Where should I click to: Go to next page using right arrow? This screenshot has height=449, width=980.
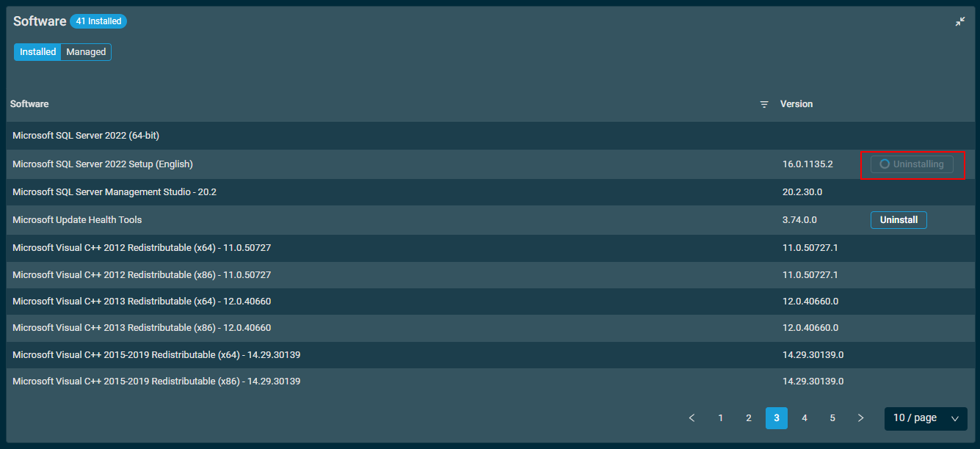tap(860, 418)
